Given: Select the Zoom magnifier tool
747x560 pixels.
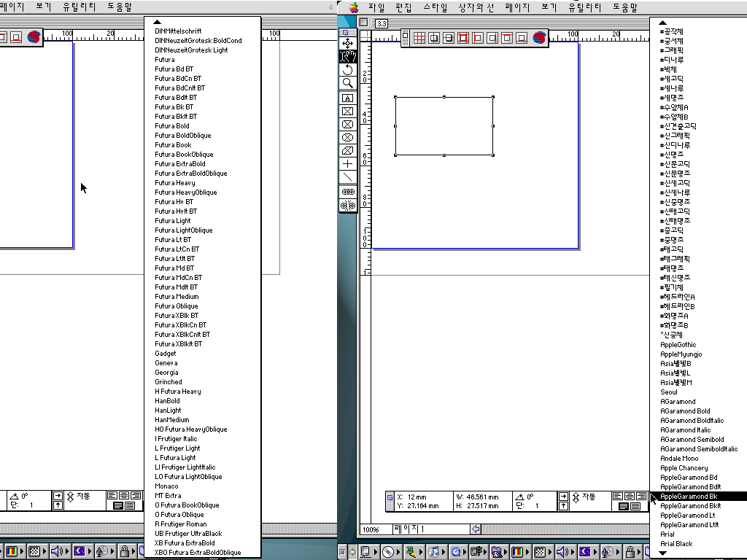Looking at the screenshot, I should (x=348, y=83).
